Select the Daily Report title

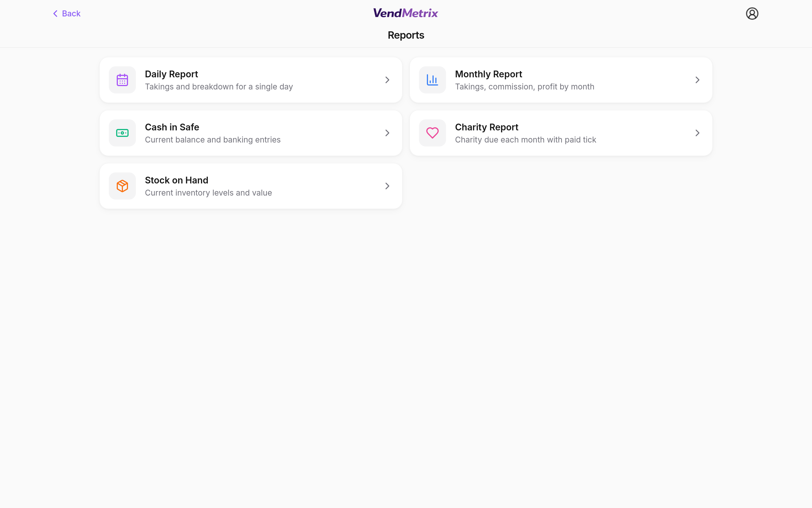[x=171, y=74]
